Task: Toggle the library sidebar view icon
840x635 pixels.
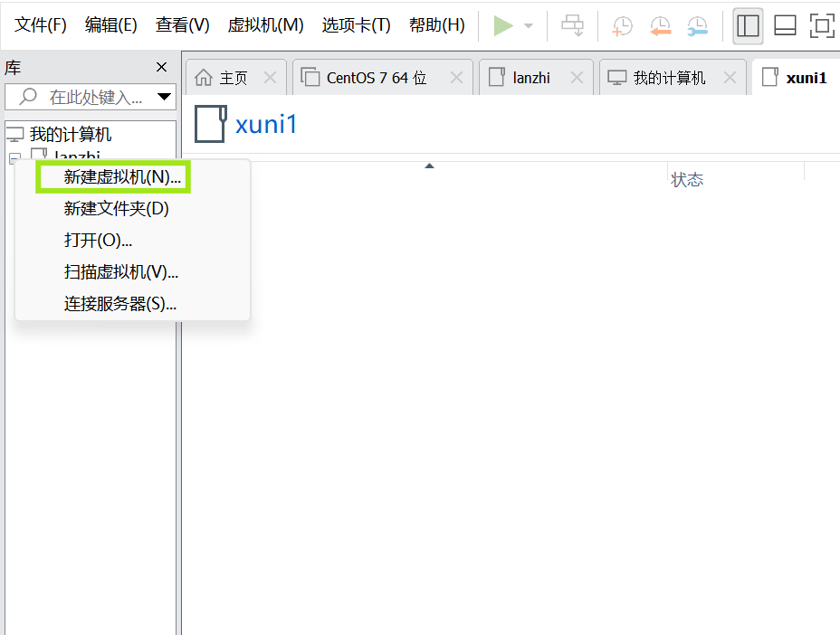Action: (748, 25)
